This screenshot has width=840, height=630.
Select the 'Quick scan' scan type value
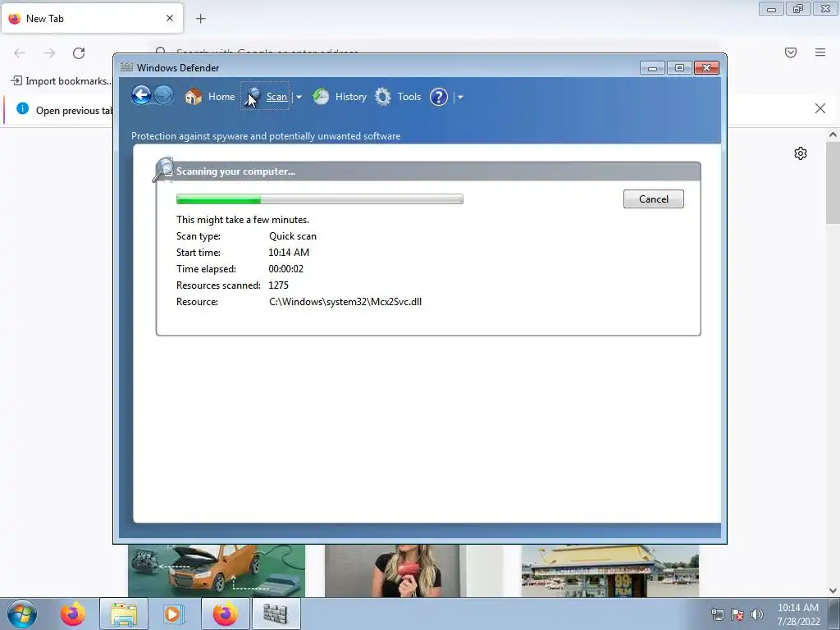(293, 235)
